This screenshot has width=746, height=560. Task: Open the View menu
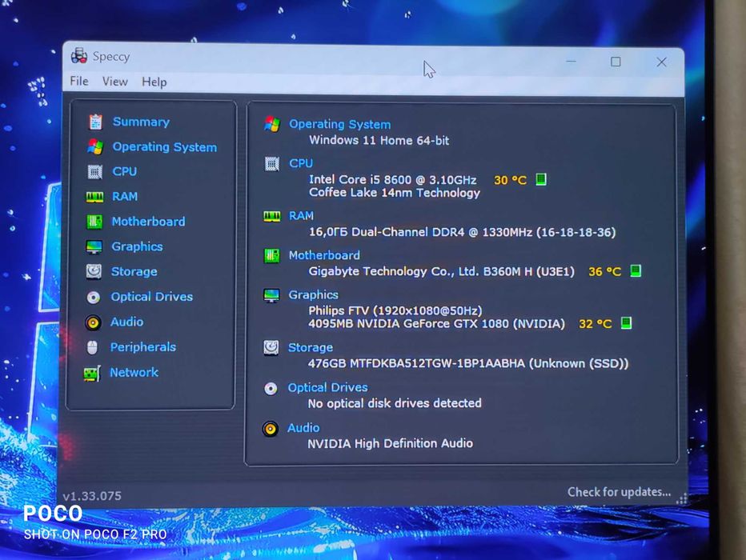coord(114,82)
